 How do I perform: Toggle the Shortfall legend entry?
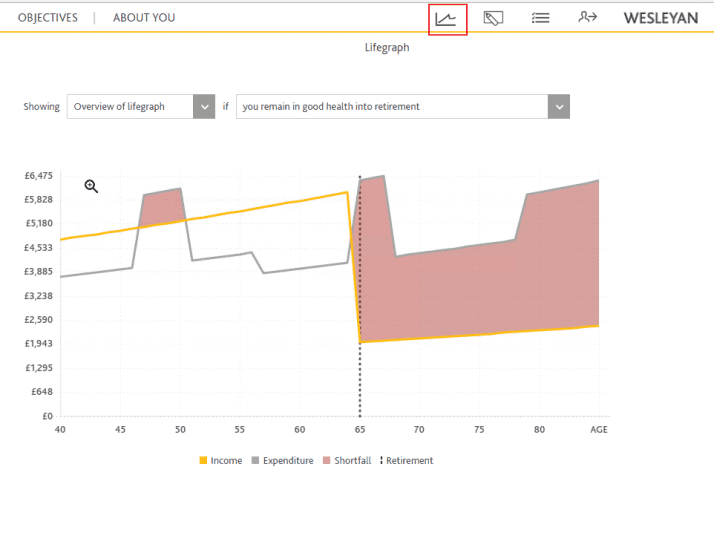(x=347, y=460)
